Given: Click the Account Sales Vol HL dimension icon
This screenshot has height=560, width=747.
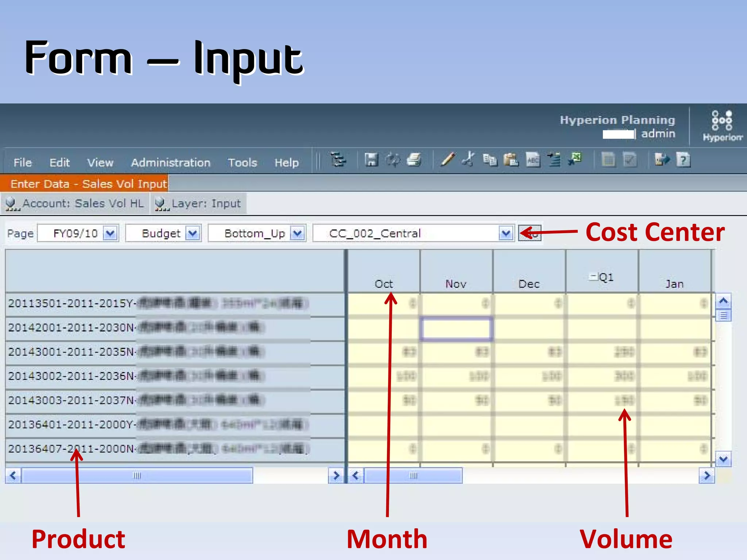Looking at the screenshot, I should (12, 204).
